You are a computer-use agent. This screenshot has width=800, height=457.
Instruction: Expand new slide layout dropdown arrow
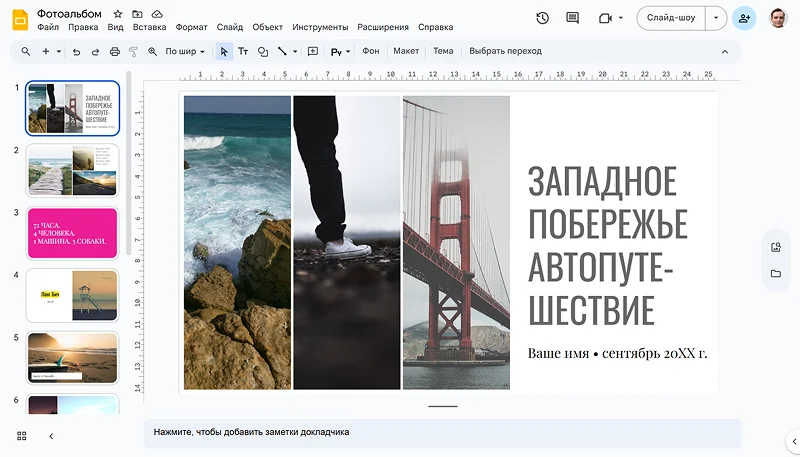(59, 52)
